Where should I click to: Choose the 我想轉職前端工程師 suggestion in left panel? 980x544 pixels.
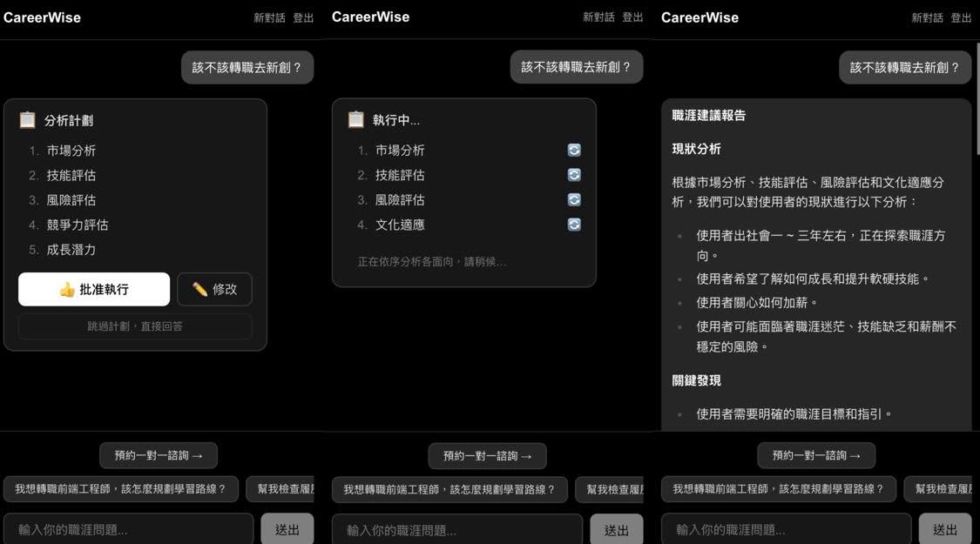pos(120,489)
